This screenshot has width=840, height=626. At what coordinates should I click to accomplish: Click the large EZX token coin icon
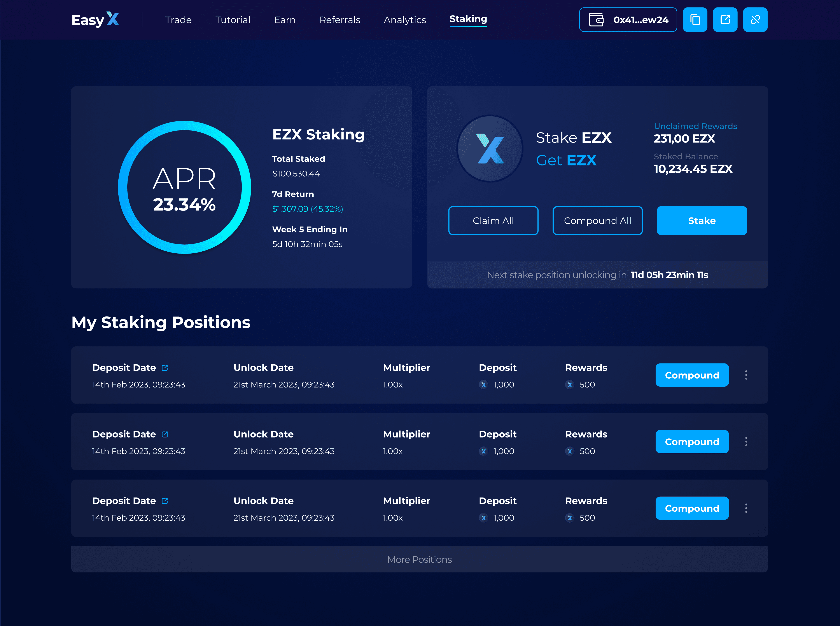pos(490,149)
